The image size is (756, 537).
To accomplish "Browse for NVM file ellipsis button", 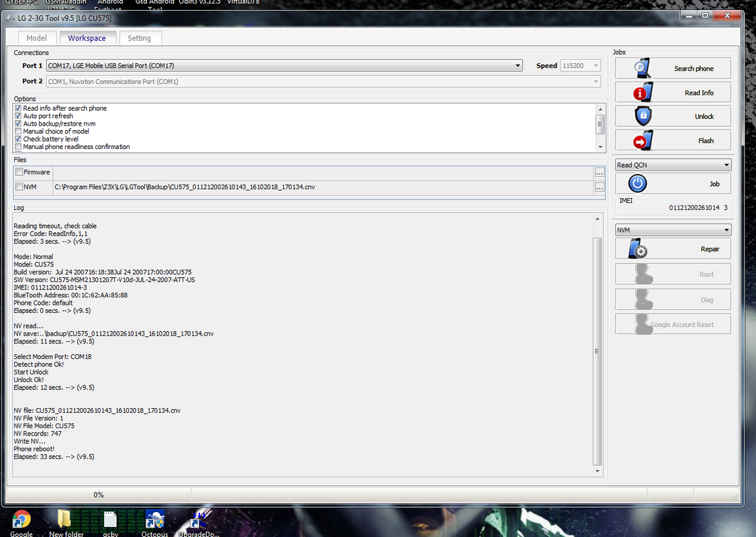I will coord(600,187).
